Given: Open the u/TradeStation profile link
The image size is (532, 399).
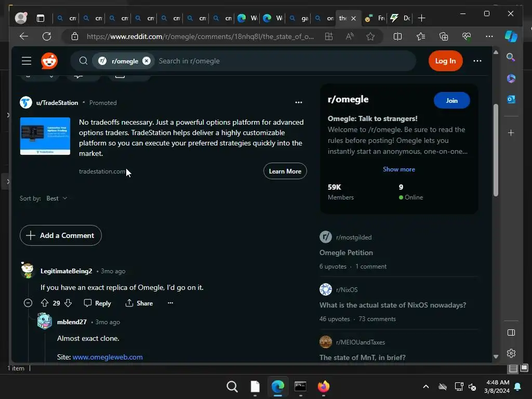Looking at the screenshot, I should (57, 102).
